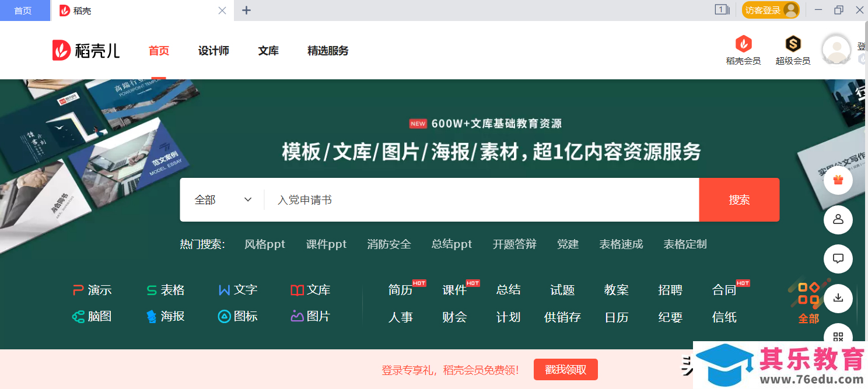Open 计划 plan category link

tap(508, 317)
